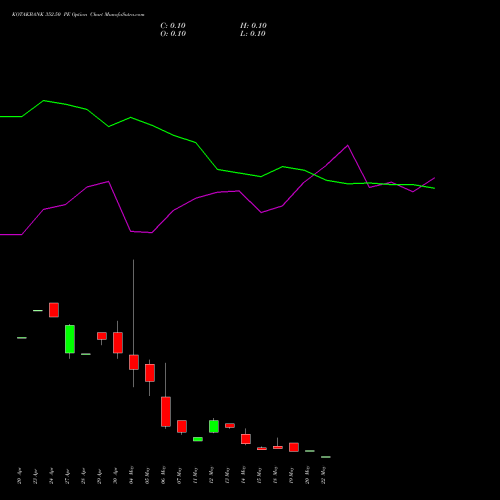Select the long-wick candlestick for 04 May
Image resolution: width=500 pixels, height=500 pixels.
click(134, 362)
